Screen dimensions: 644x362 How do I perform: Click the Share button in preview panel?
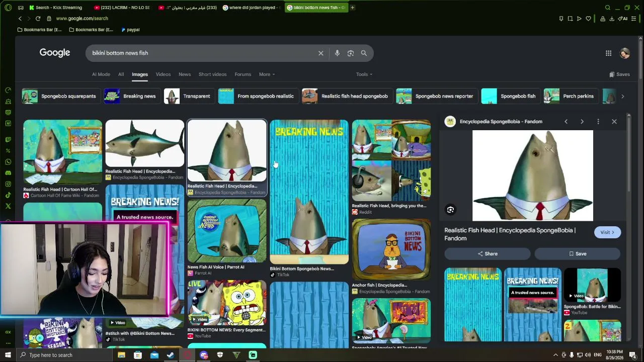488,254
